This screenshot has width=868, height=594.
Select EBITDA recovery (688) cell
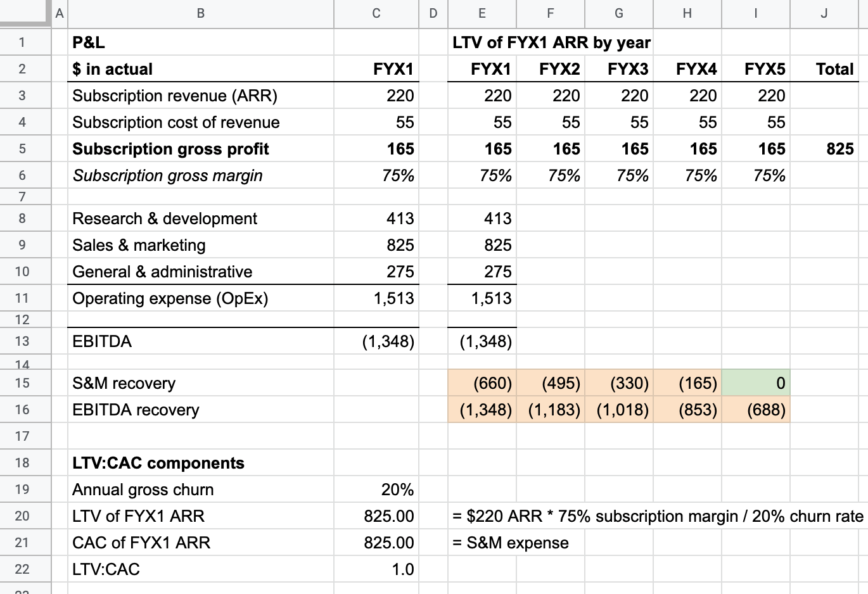755,410
